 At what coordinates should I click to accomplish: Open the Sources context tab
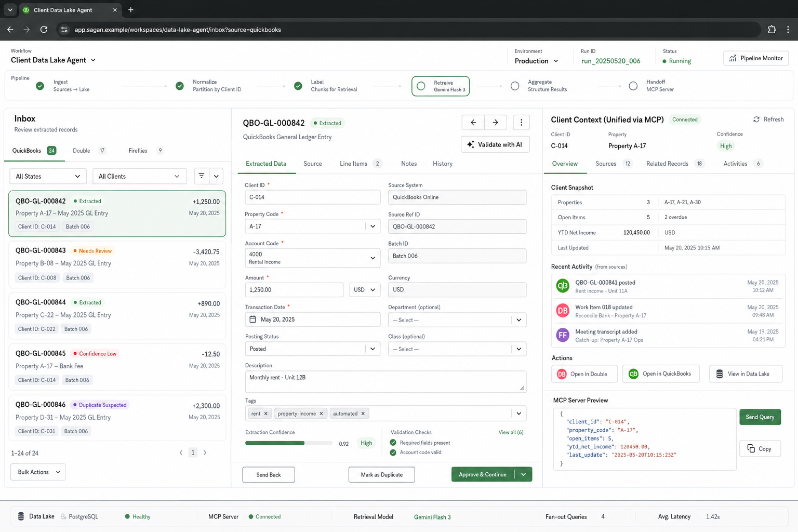pos(613,164)
